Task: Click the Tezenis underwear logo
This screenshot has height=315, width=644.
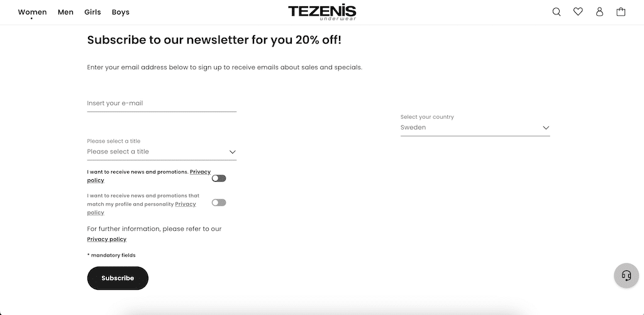Action: 322,12
